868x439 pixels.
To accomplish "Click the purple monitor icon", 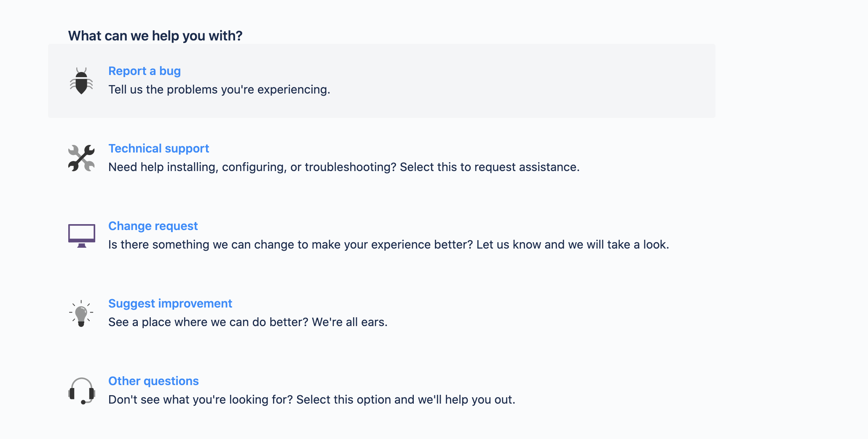I will tap(81, 236).
